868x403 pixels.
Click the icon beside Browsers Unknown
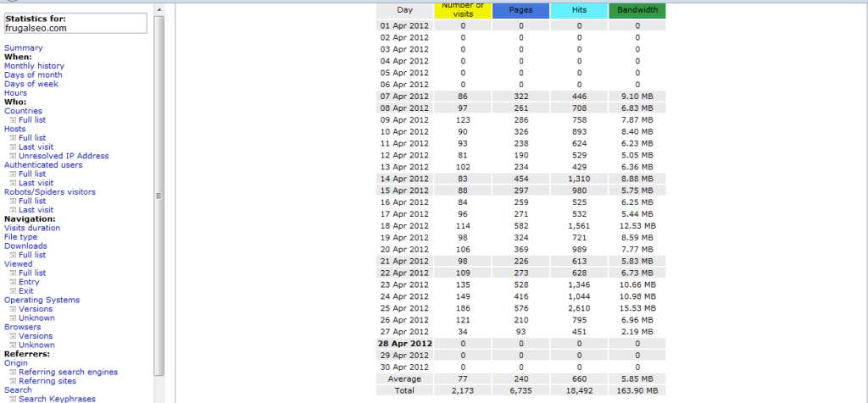pos(14,345)
